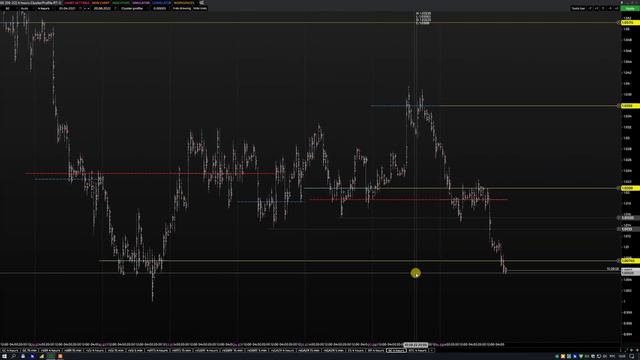Switch to the RTY 4 hours chart tab
Image resolution: width=640 pixels, height=360 pixels.
coord(376,350)
